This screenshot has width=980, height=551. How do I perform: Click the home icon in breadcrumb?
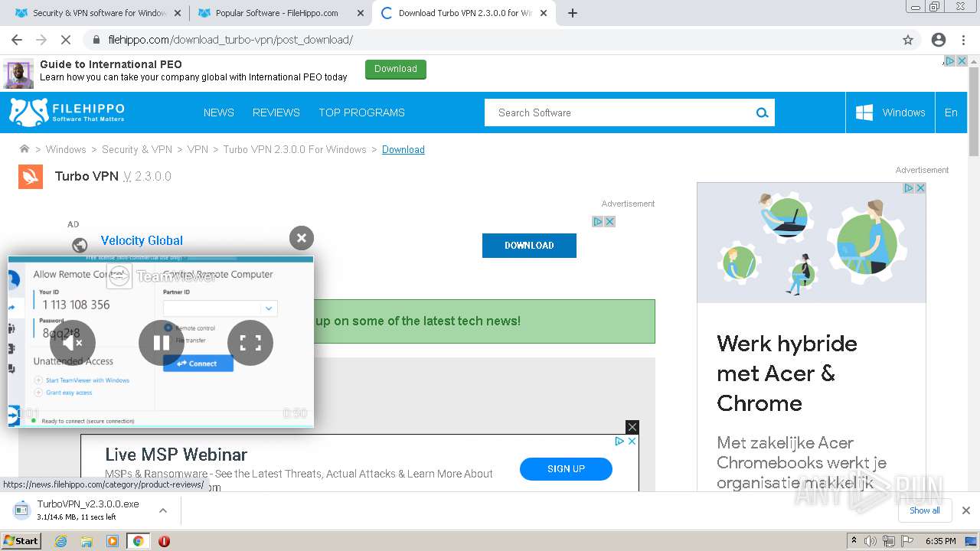click(x=24, y=149)
